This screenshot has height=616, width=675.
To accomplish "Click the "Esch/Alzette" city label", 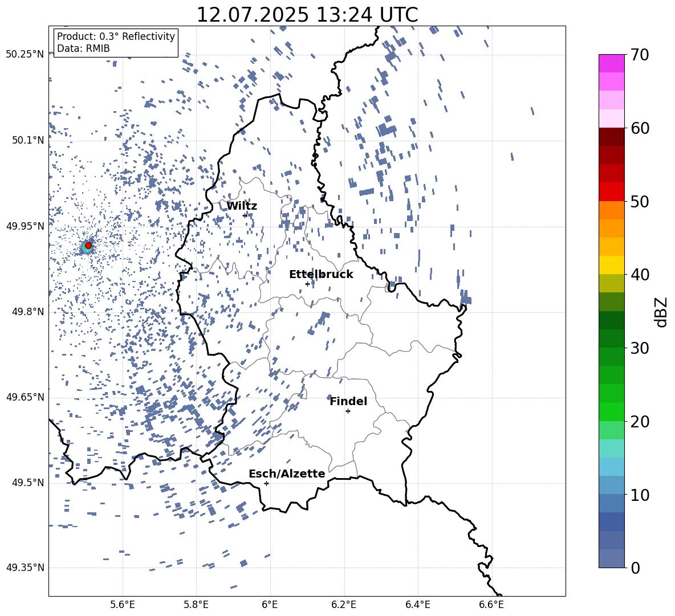I will tap(287, 474).
